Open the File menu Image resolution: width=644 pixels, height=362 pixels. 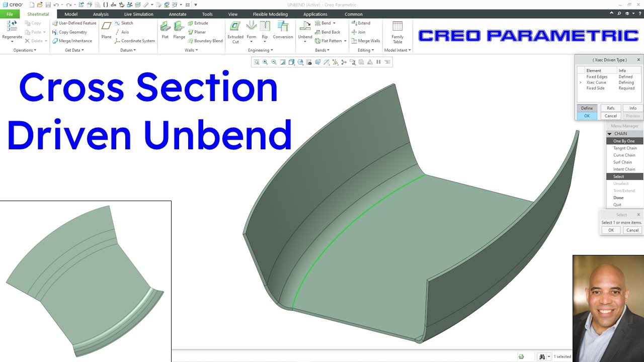tap(10, 14)
